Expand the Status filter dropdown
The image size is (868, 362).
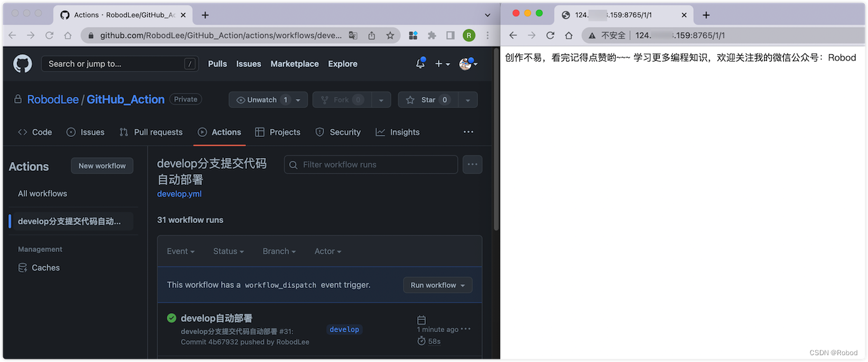click(x=229, y=252)
